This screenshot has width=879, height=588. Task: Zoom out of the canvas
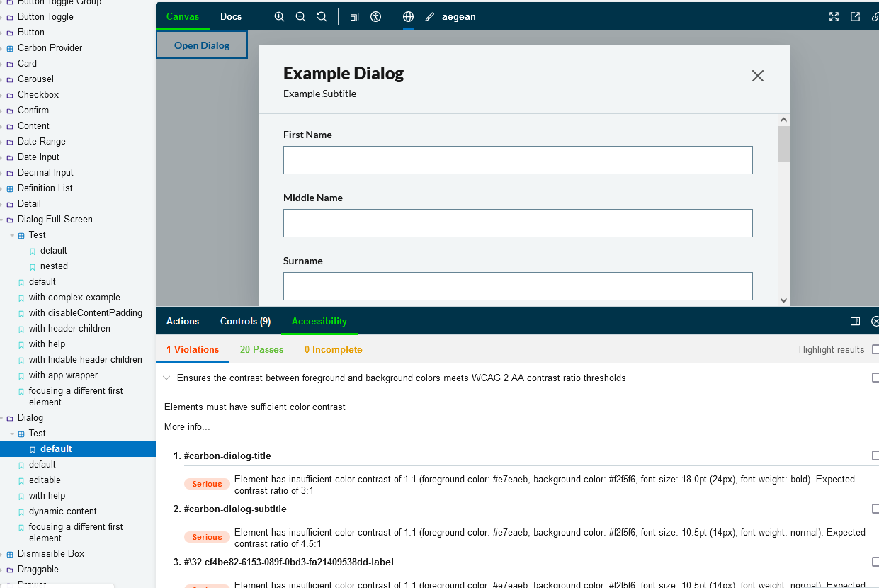pos(300,16)
